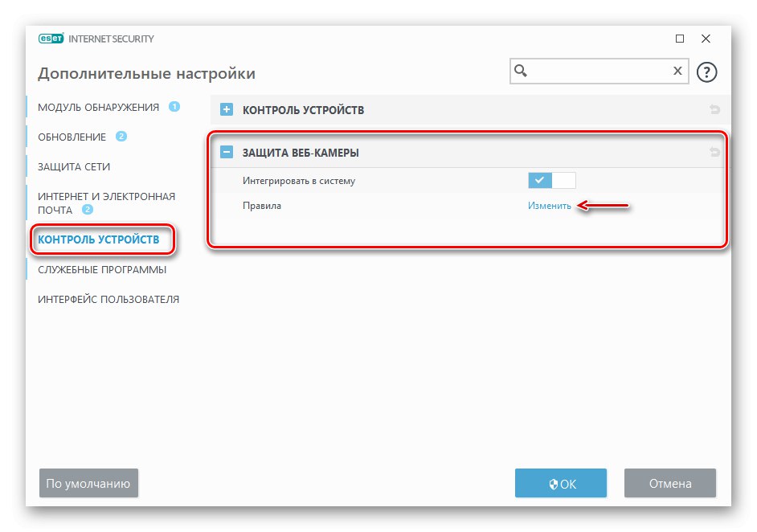This screenshot has height=532, width=757.
Task: Select Защита сети in the sidebar
Action: tap(74, 166)
